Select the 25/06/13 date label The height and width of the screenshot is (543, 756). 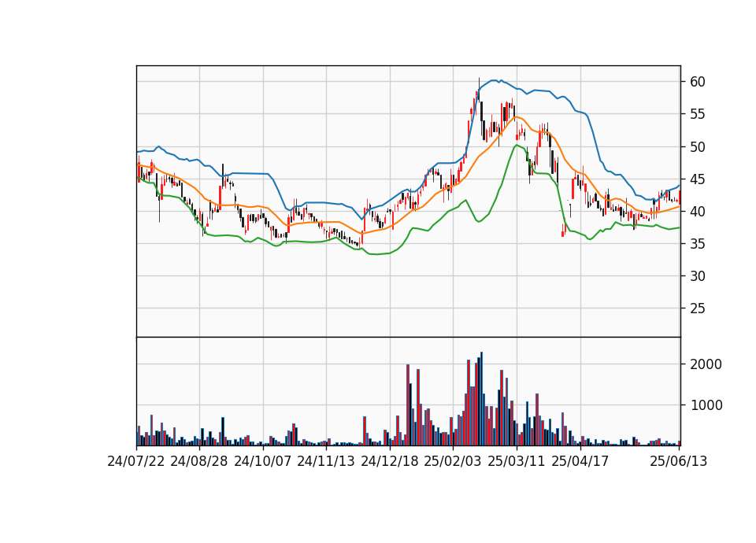pos(679,461)
